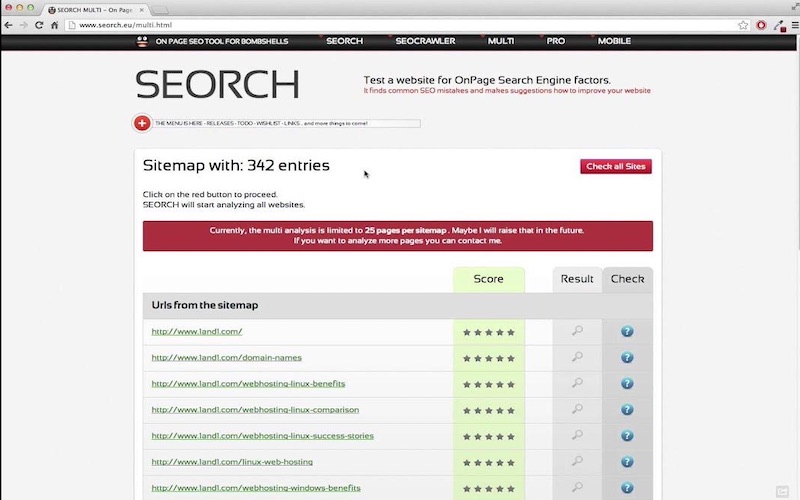Open the SEORCH nav menu item

click(344, 41)
